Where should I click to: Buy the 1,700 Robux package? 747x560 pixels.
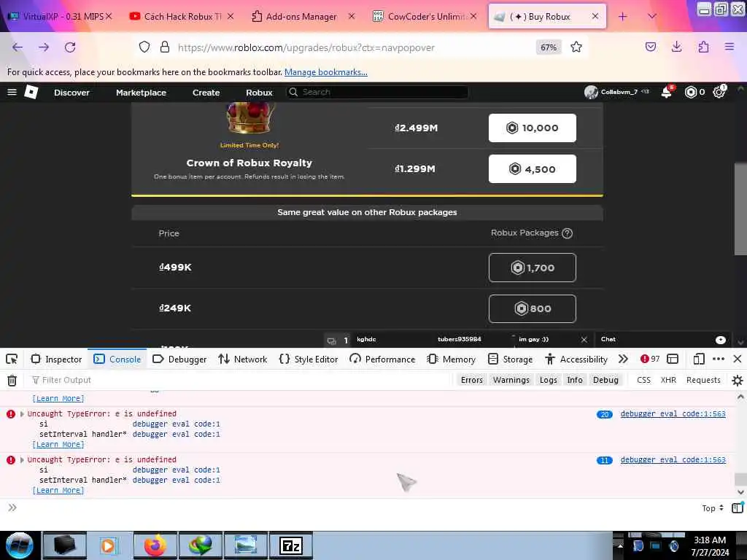pos(532,268)
